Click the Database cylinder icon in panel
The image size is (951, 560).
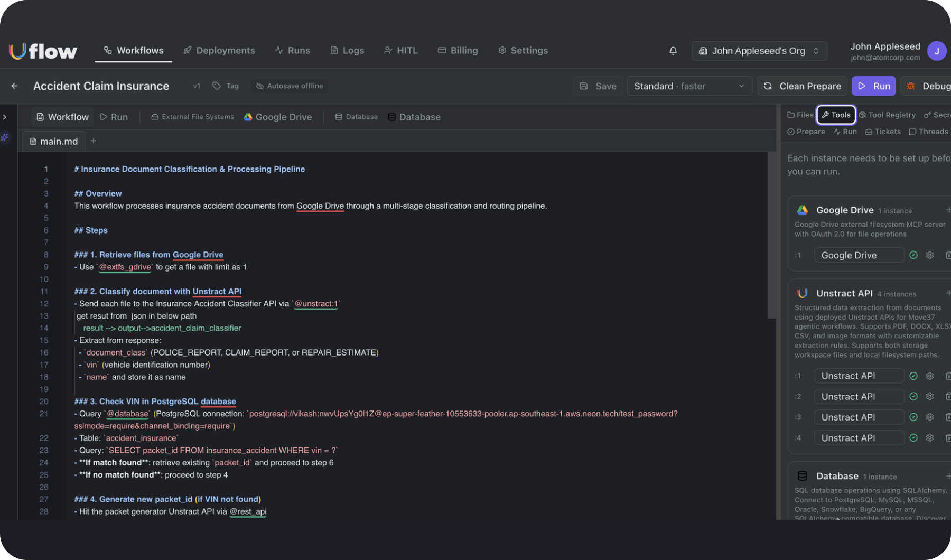(x=803, y=476)
